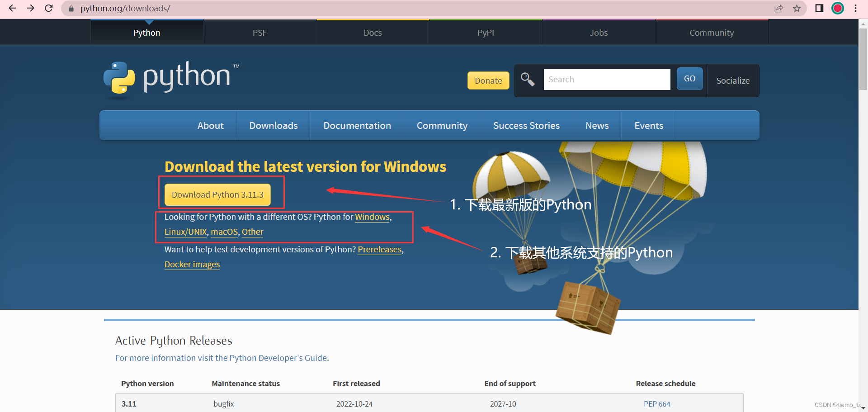Screen dimensions: 868x412
Task: Open the Success Stories menu
Action: (x=526, y=126)
